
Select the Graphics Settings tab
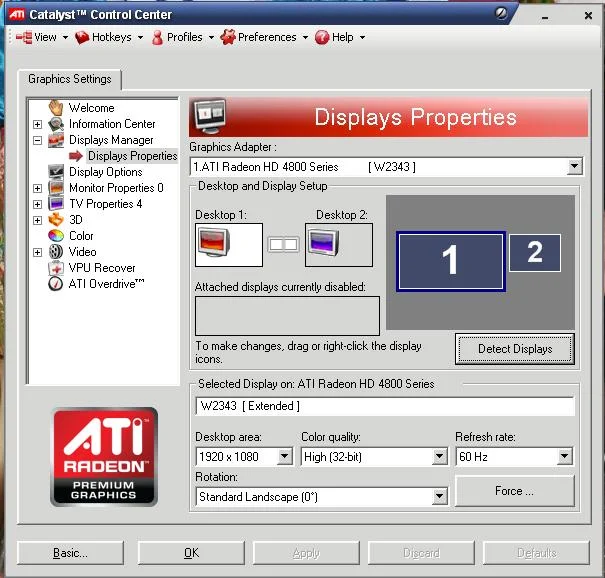pos(70,79)
